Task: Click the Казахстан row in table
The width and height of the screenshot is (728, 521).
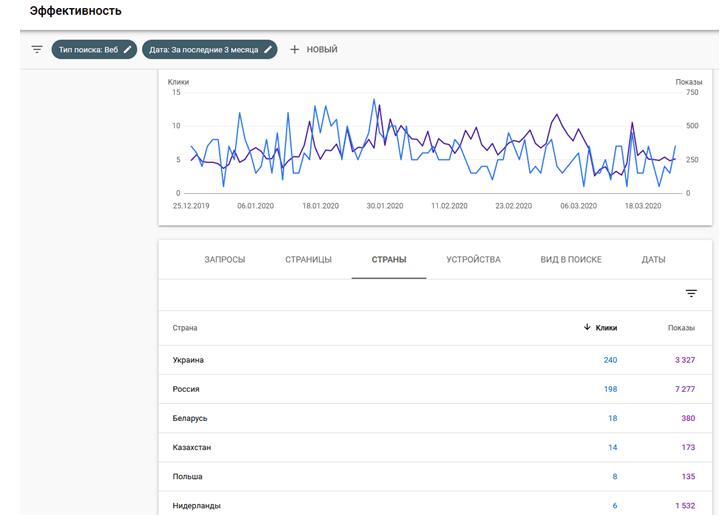Action: [x=192, y=447]
